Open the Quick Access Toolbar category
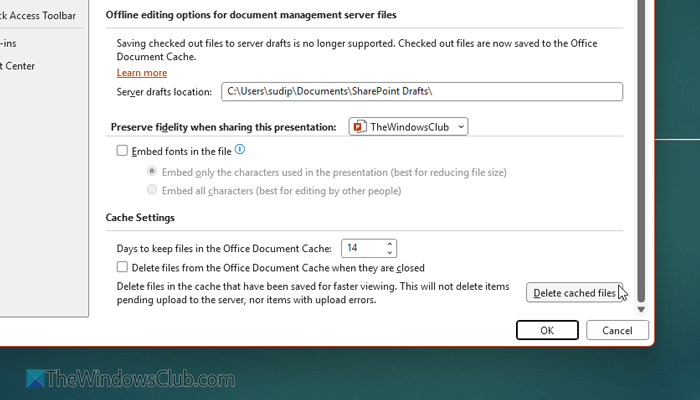Image resolution: width=700 pixels, height=400 pixels. [x=38, y=15]
